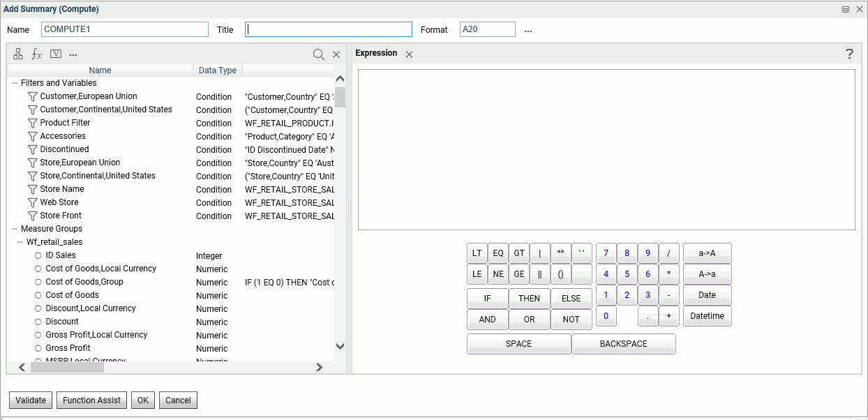Click the plus + button
Viewport: 868px width, 420px height.
tap(669, 316)
